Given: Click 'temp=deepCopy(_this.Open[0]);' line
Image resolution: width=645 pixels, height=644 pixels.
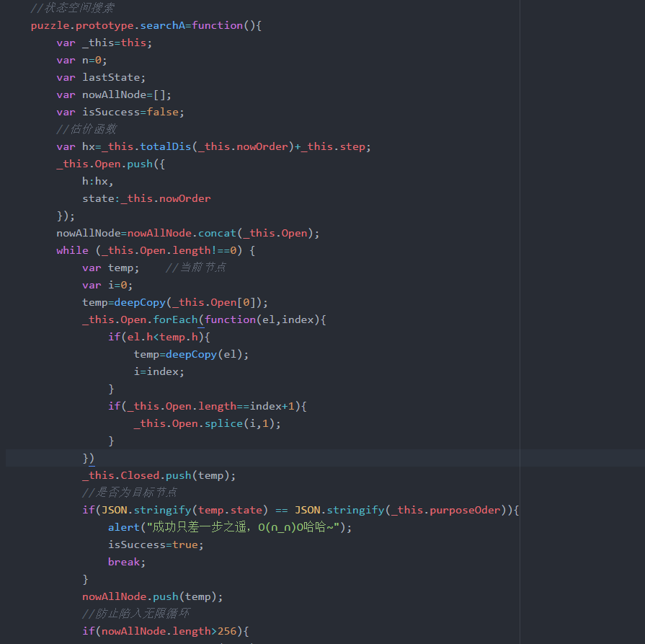Looking at the screenshot, I should pos(175,302).
